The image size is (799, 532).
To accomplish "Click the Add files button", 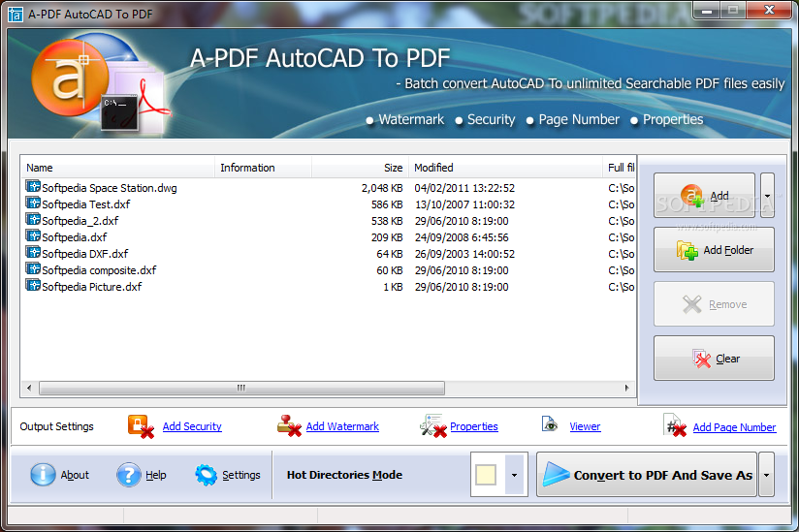I will [704, 196].
